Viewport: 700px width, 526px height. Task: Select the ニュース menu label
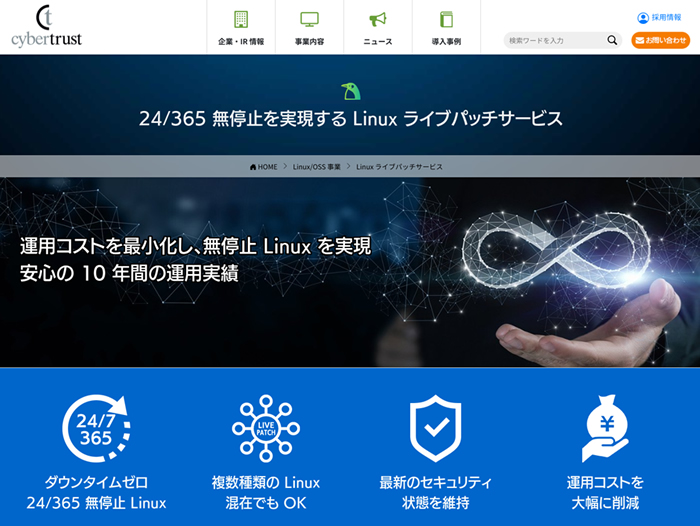click(378, 42)
